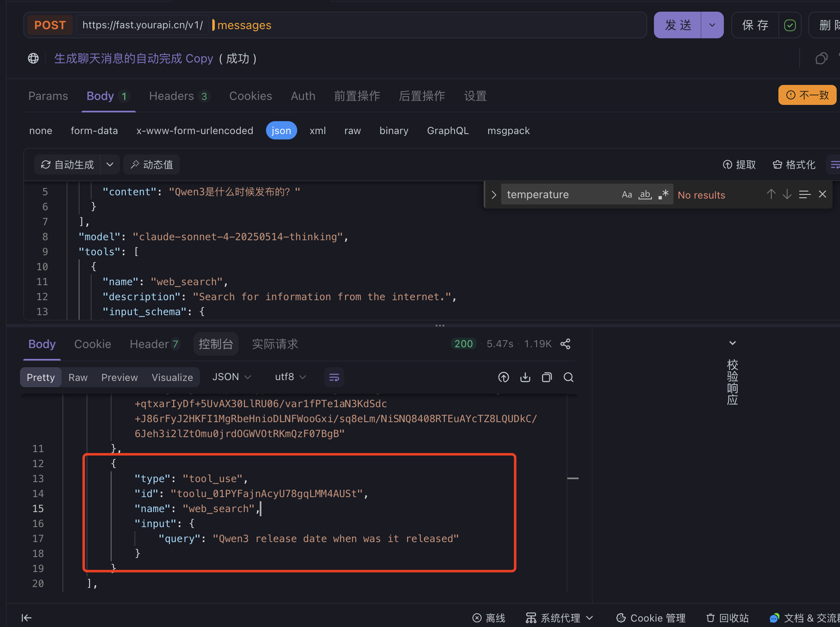This screenshot has width=840, height=627.
Task: Open the send options dropdown arrow
Action: pos(712,25)
